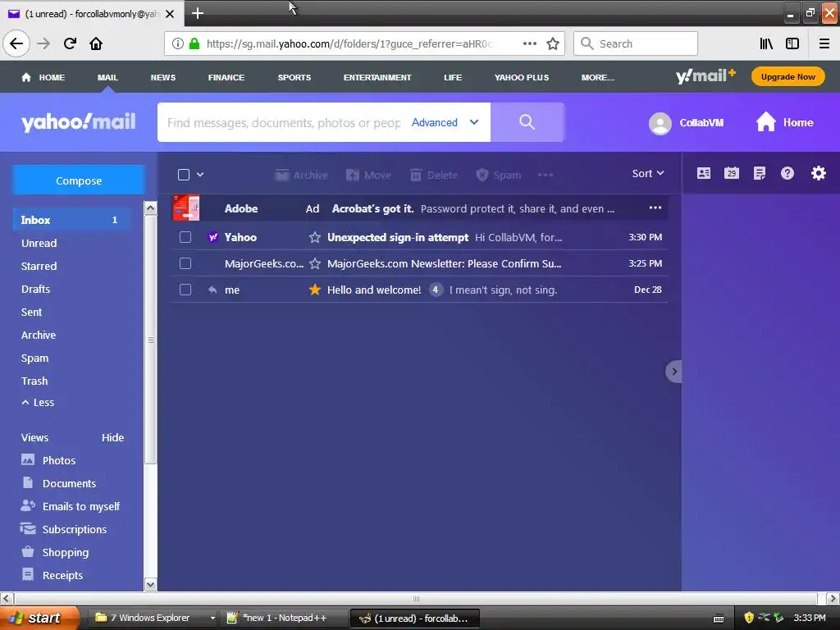The width and height of the screenshot is (840, 630).
Task: Open Windows Start menu
Action: point(39,618)
